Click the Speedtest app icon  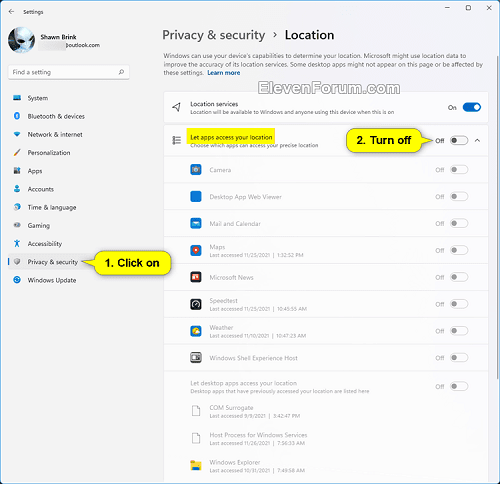196,304
